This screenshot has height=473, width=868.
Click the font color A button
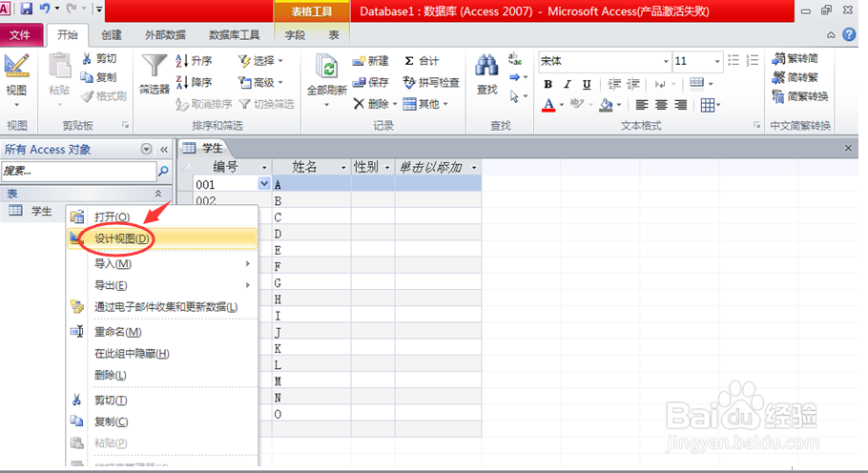(x=548, y=105)
